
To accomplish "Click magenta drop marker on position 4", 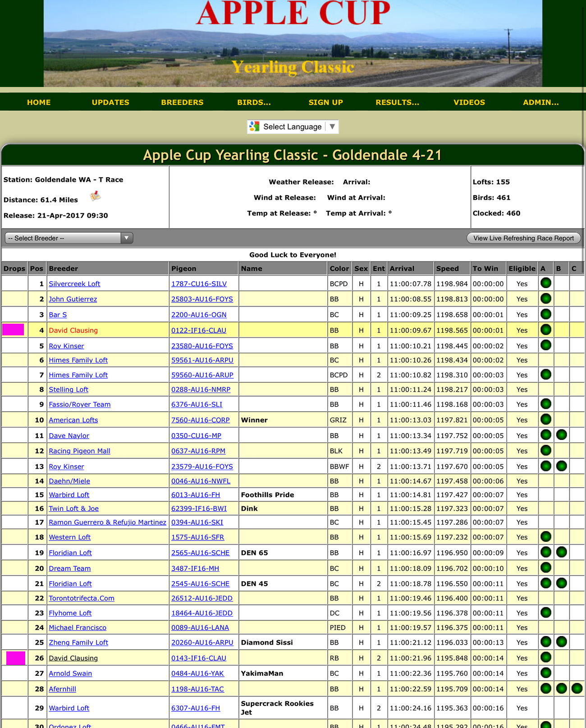I will point(13,330).
